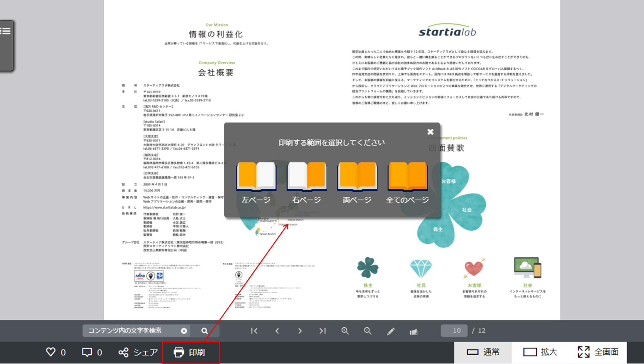Enter fullscreen view mode
This screenshot has height=364, width=644.
coord(598,352)
